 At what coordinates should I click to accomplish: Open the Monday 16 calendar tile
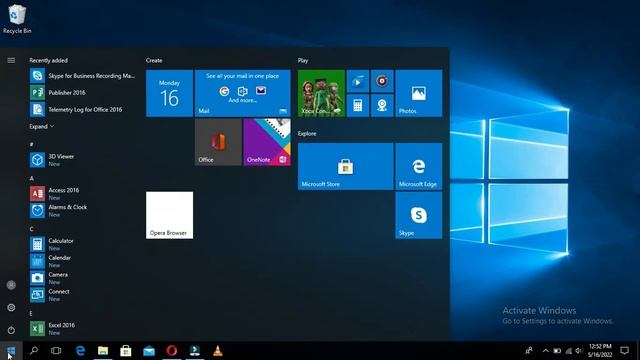click(x=169, y=93)
